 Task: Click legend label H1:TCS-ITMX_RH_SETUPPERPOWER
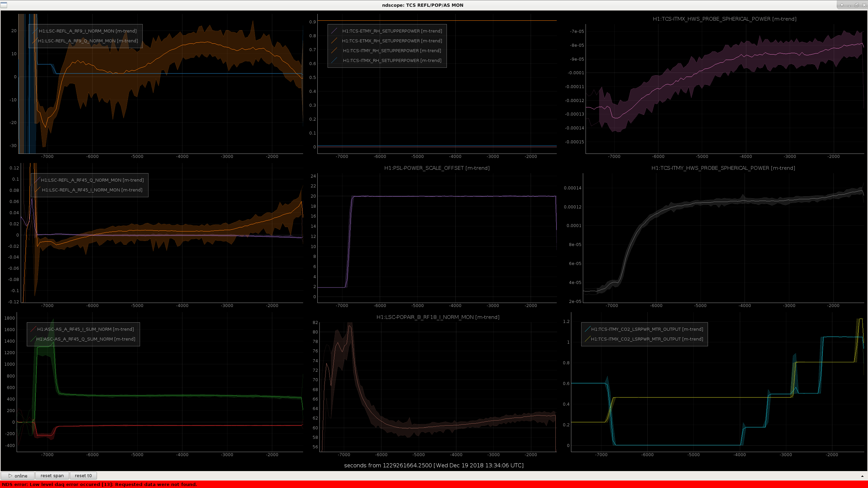coord(392,60)
